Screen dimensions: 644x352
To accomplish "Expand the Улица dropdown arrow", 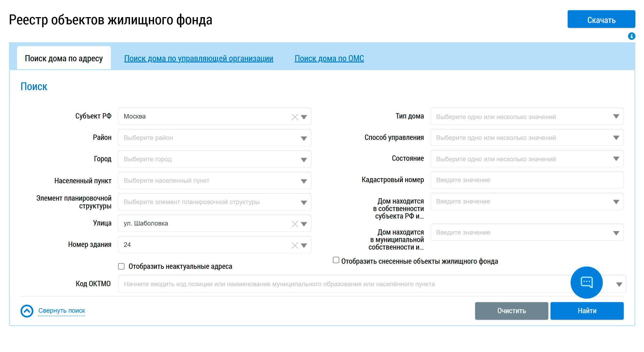I will [304, 224].
